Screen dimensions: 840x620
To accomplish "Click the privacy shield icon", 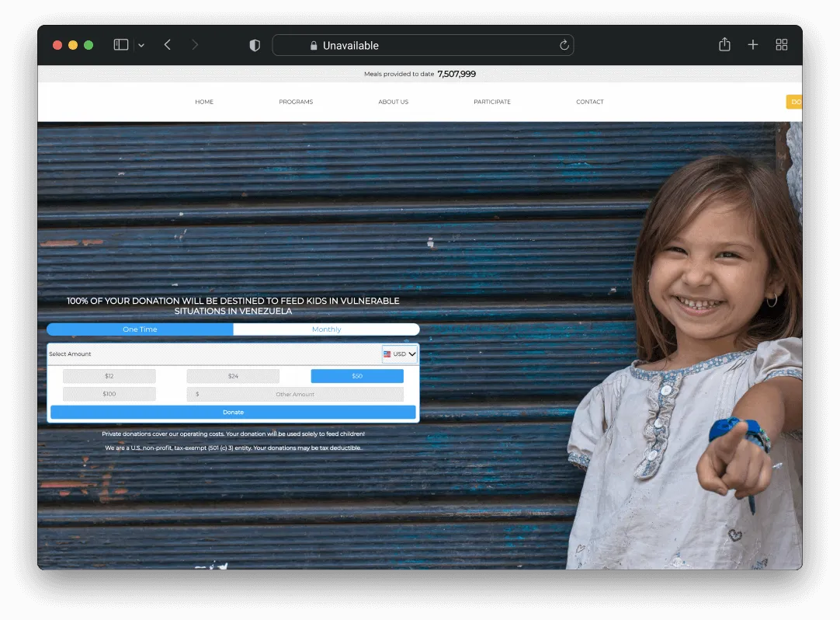I will [255, 46].
